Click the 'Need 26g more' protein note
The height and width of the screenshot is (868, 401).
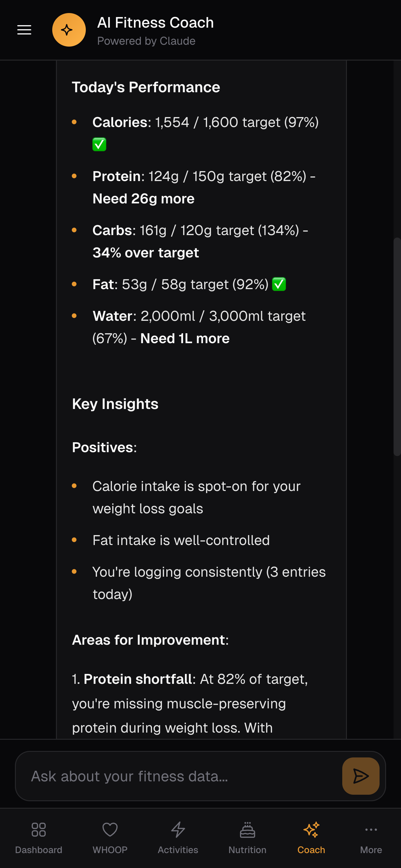tap(143, 198)
